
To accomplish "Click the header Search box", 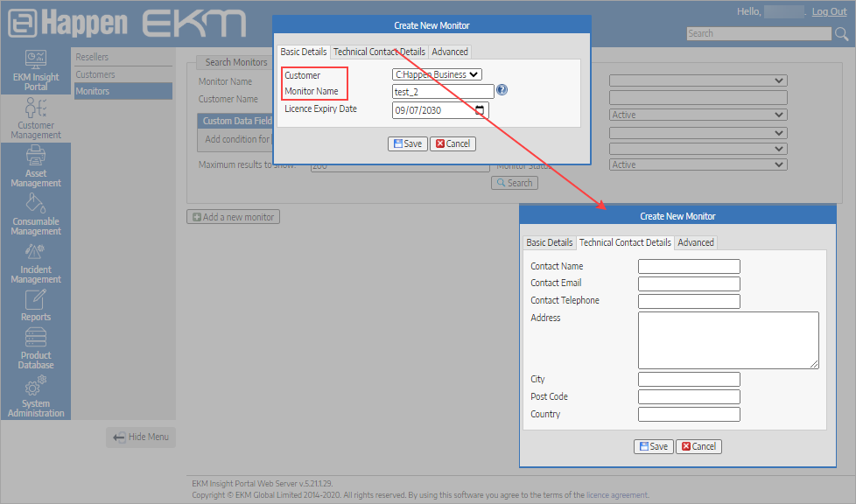I will click(759, 34).
